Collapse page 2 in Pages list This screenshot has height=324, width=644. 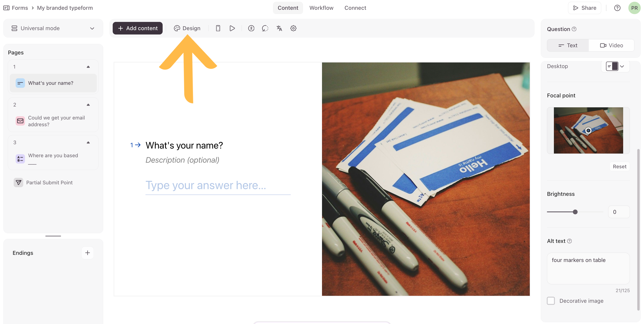88,105
